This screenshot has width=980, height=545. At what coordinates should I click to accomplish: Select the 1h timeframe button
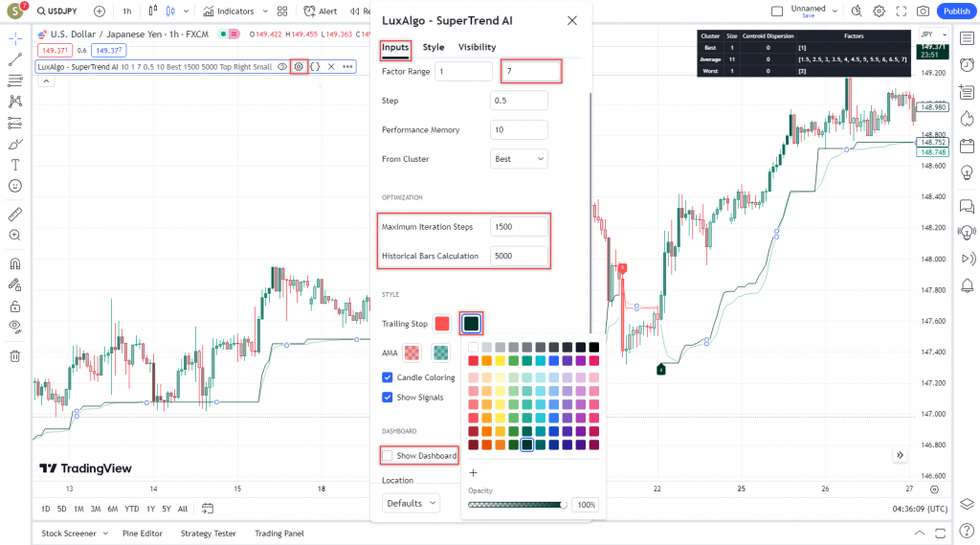click(x=127, y=11)
